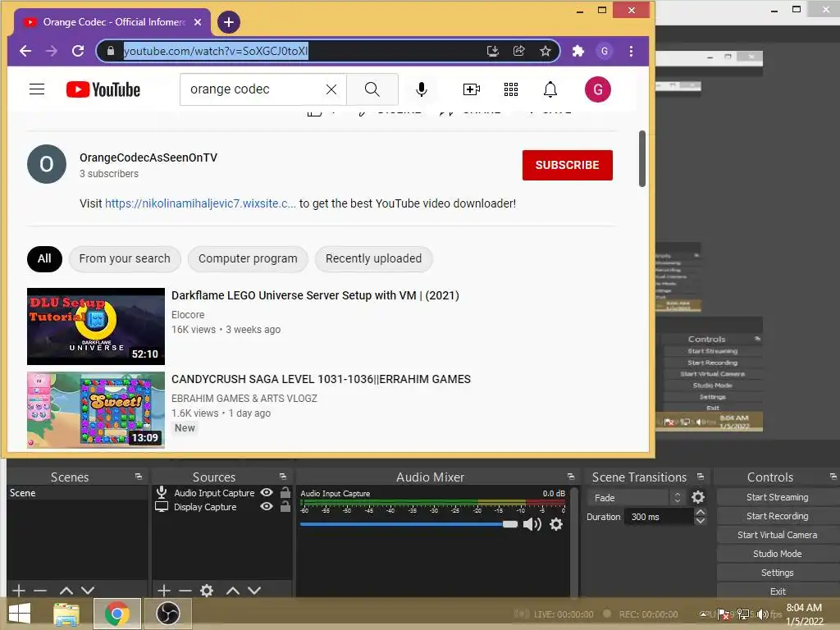Clear the YouTube search box text
Viewport: 840px width, 630px height.
click(x=331, y=89)
